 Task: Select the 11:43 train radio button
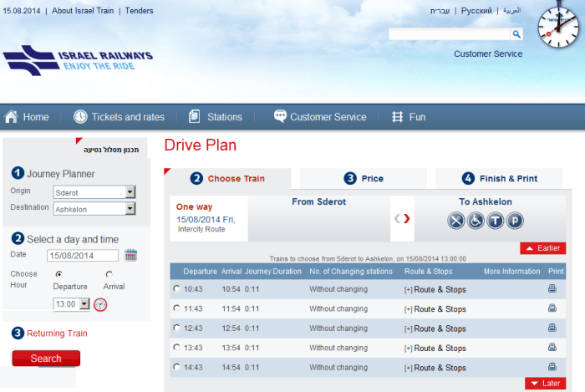[176, 308]
